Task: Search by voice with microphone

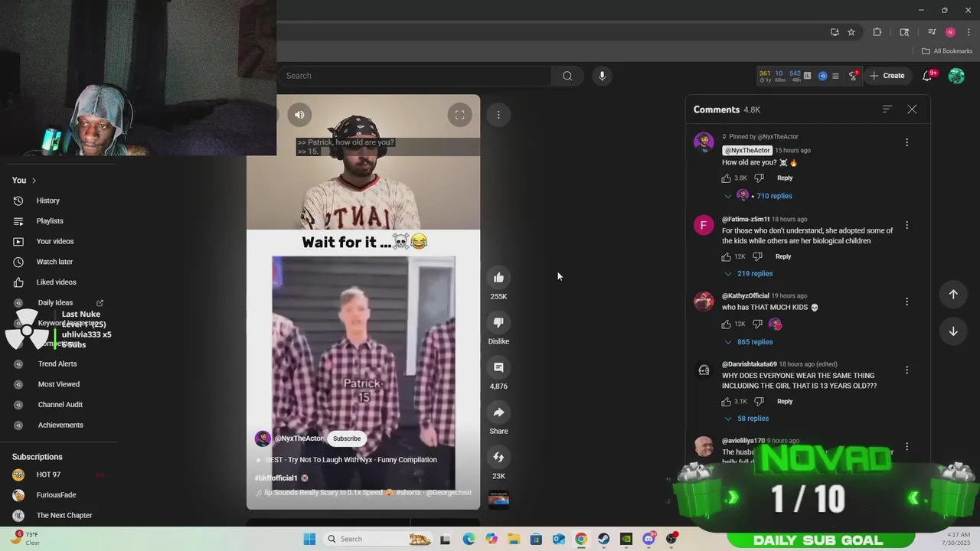Action: coord(602,76)
